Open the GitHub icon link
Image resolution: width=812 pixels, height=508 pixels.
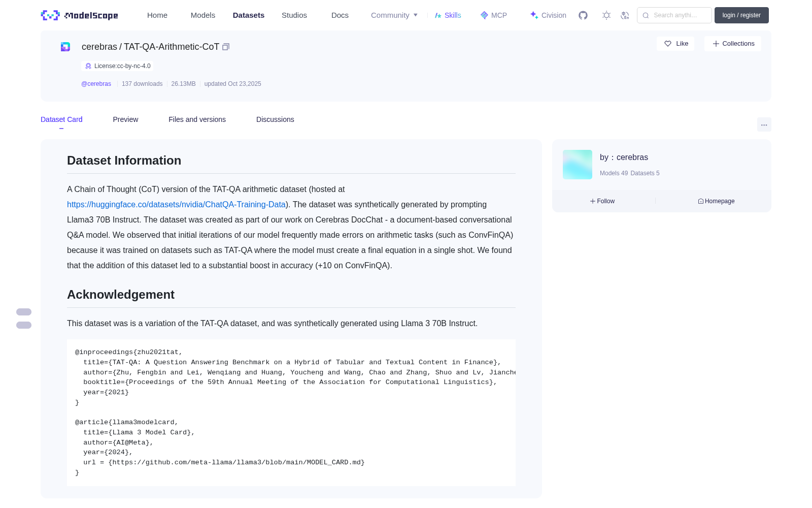[x=583, y=15]
